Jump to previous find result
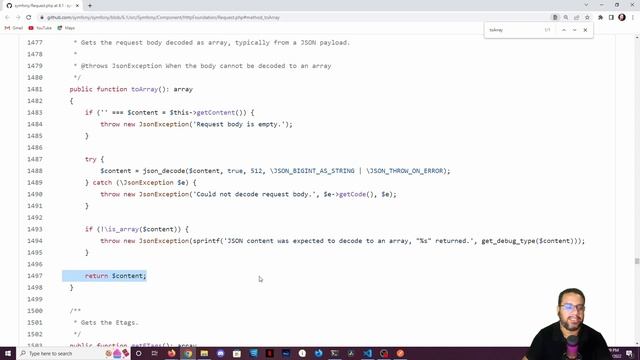640x360 pixels. [564, 30]
